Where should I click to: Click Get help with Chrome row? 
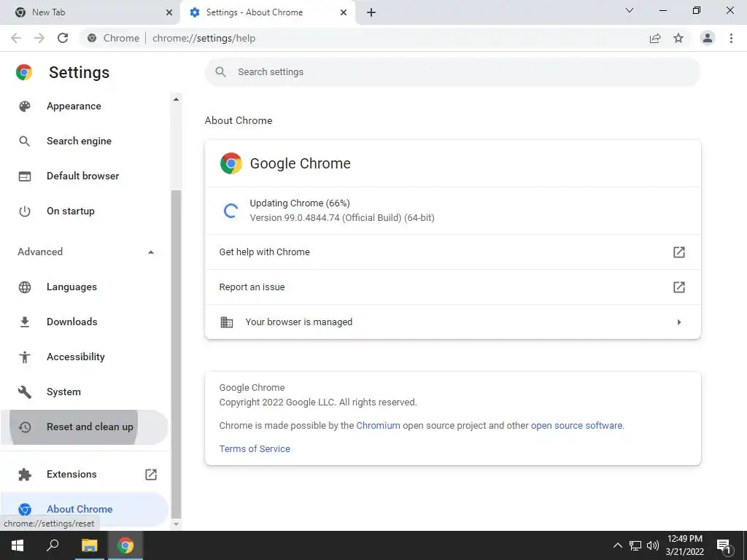(452, 252)
